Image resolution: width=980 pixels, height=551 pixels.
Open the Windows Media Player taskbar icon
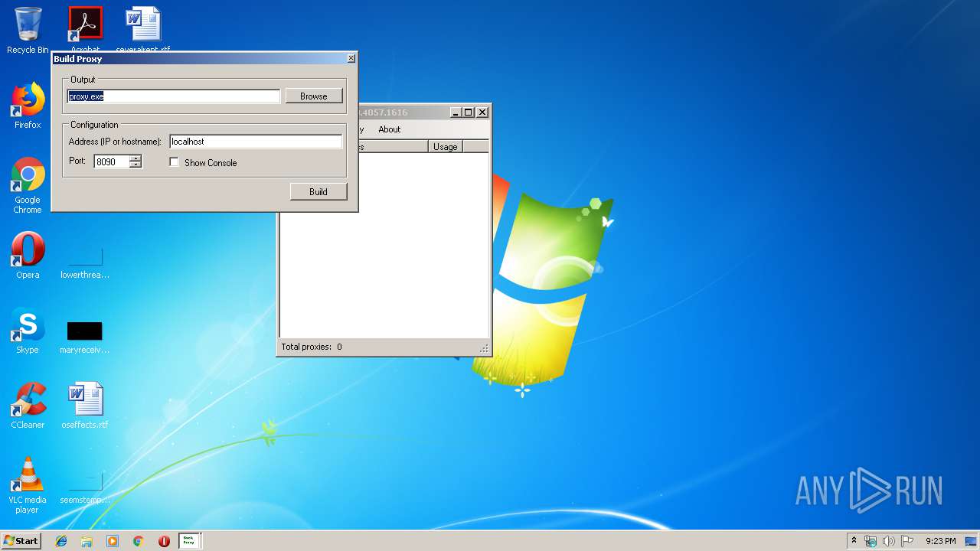(113, 541)
